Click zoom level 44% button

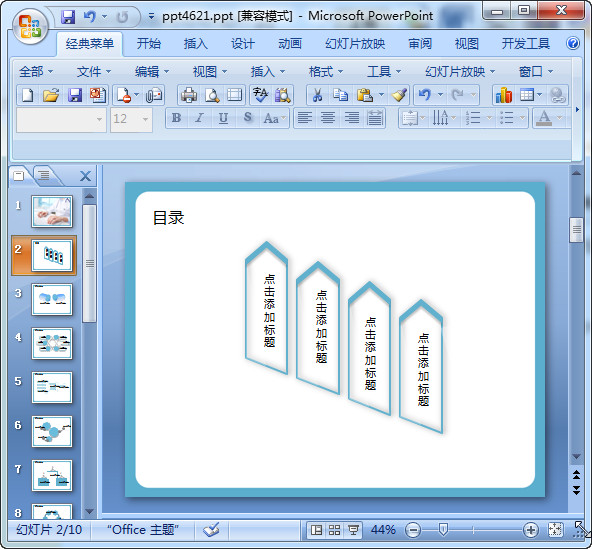(x=383, y=530)
